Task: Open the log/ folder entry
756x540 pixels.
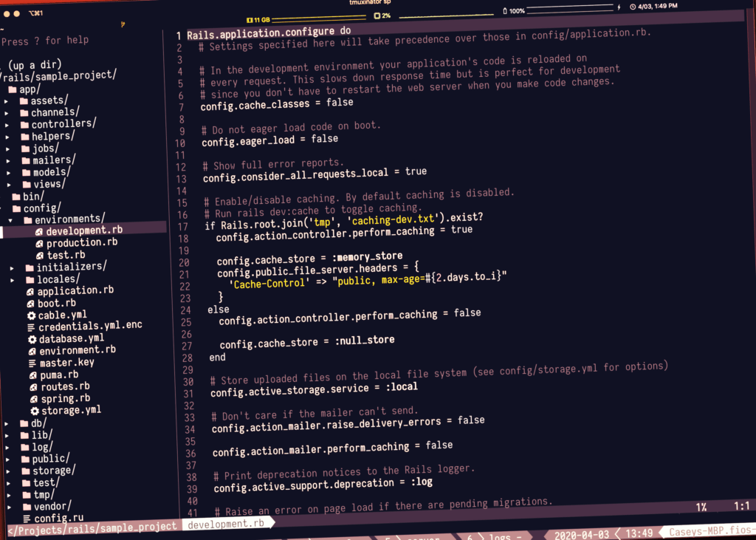Action: tap(42, 447)
